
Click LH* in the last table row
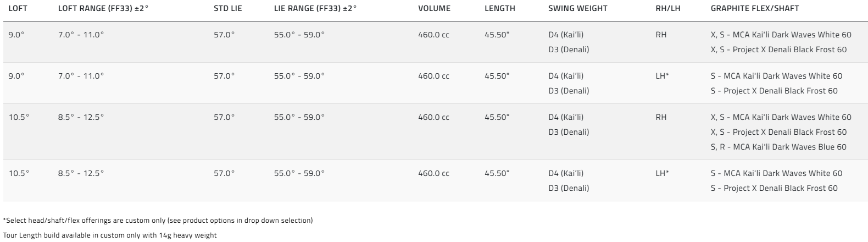(x=662, y=173)
